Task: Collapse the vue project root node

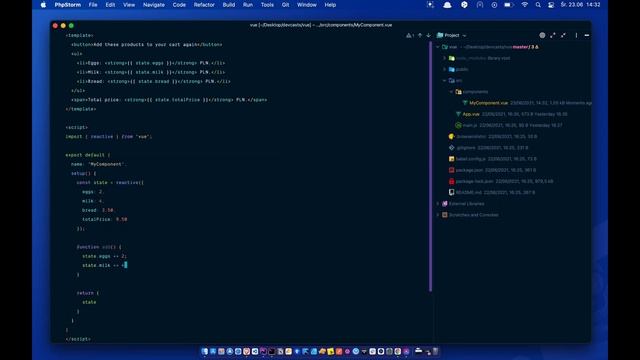Action: 438,47
